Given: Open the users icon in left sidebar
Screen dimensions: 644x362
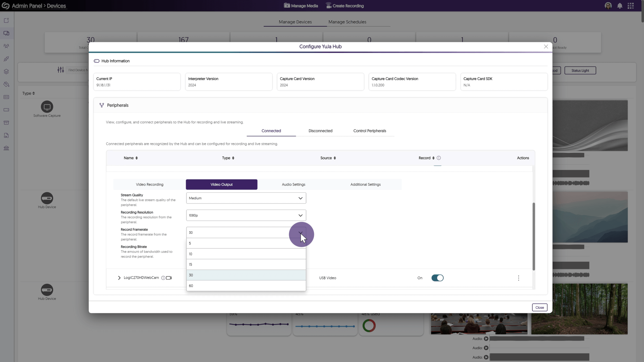Looking at the screenshot, I should pos(6,46).
